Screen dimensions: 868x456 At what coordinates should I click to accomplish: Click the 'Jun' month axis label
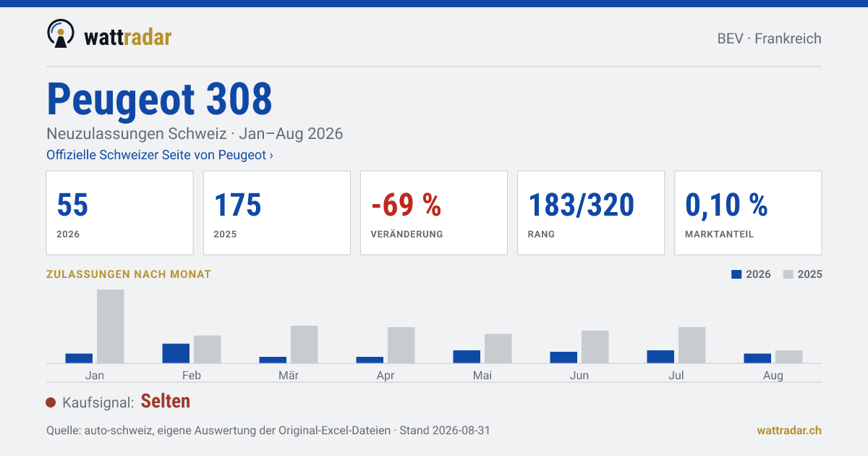579,375
